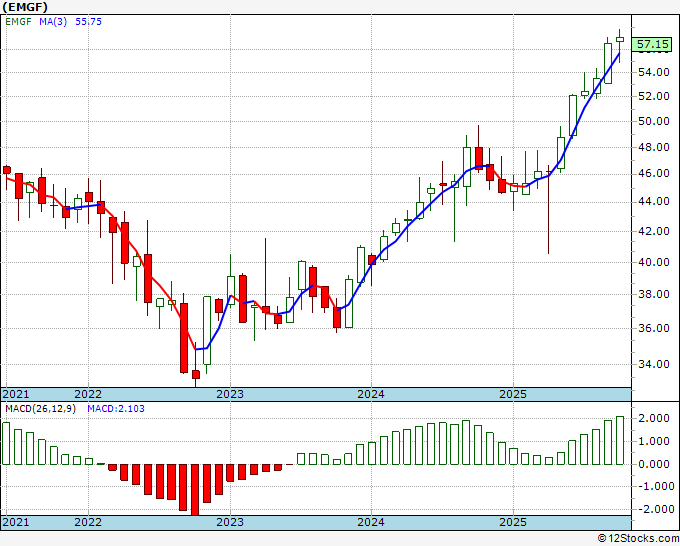
Task: Click the 48.00 price axis label
Action: 654,147
